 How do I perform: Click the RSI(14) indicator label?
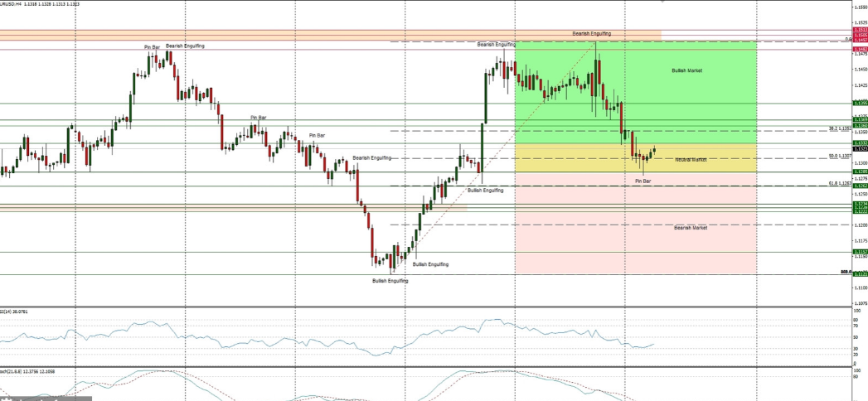(x=15, y=312)
